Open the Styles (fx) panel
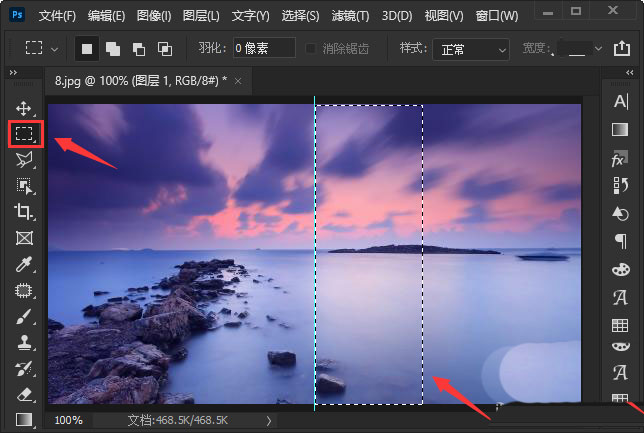The height and width of the screenshot is (433, 644). point(619,158)
